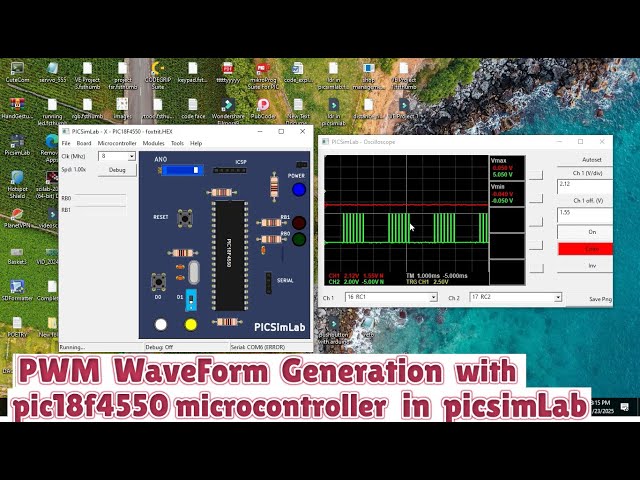Open the Tools menu

click(x=177, y=143)
